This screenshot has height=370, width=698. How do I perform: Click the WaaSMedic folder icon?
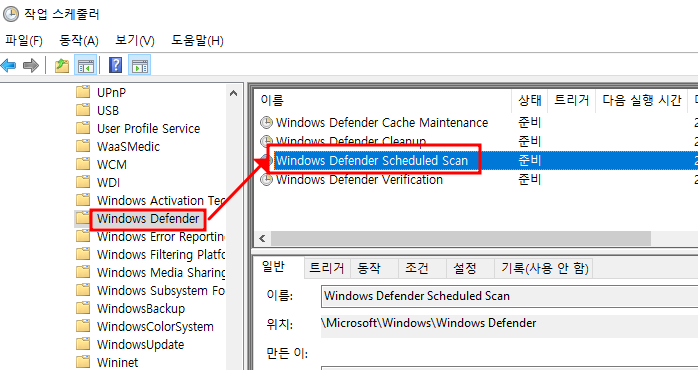tap(83, 146)
